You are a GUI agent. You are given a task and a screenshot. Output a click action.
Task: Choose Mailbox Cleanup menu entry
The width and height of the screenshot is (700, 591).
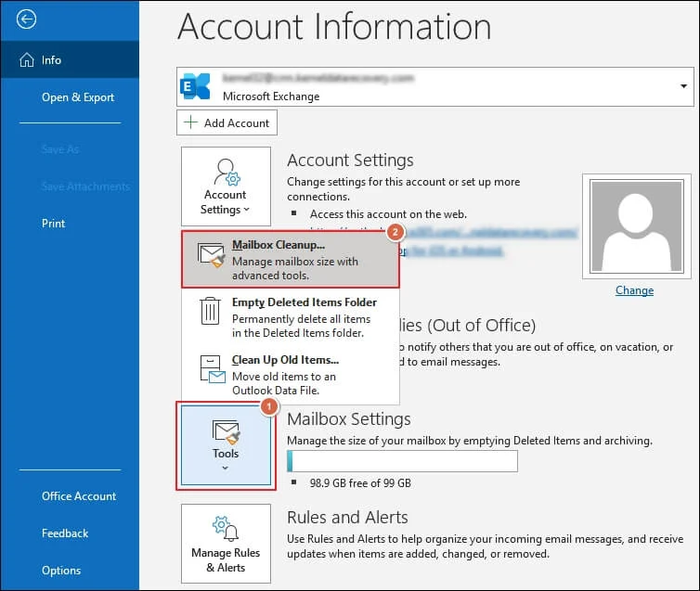[291, 257]
